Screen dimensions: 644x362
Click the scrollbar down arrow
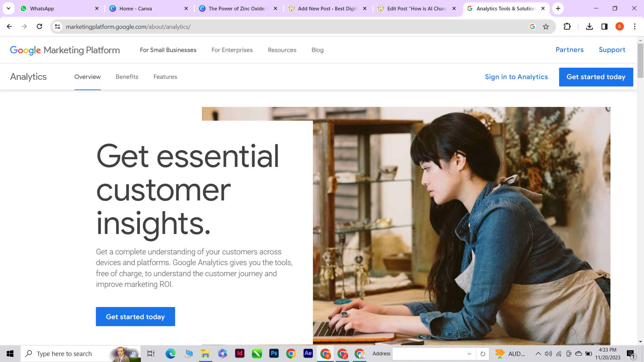(x=640, y=342)
